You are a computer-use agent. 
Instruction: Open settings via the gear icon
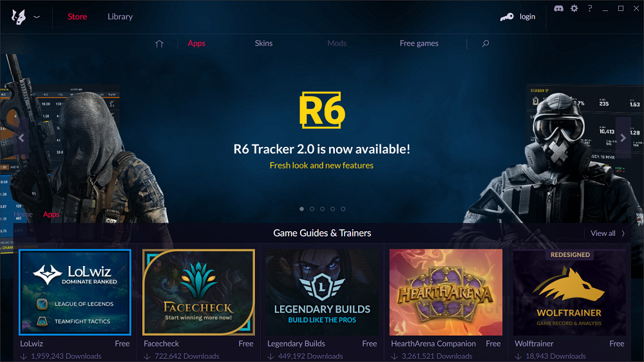click(x=574, y=8)
